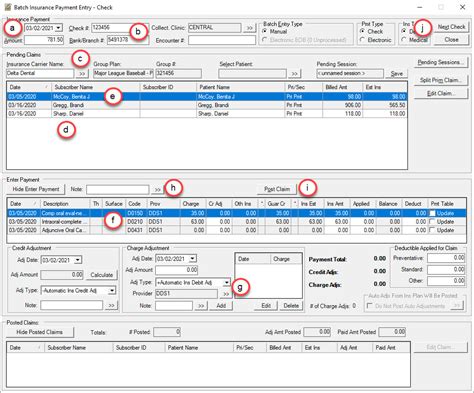Choose the Electronic payment type radio button
Screen dimensions: 474x393
[x=363, y=40]
